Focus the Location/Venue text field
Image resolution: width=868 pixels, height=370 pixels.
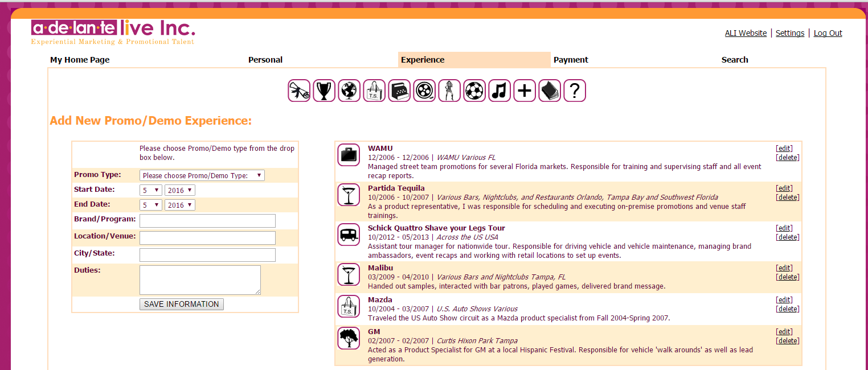207,238
